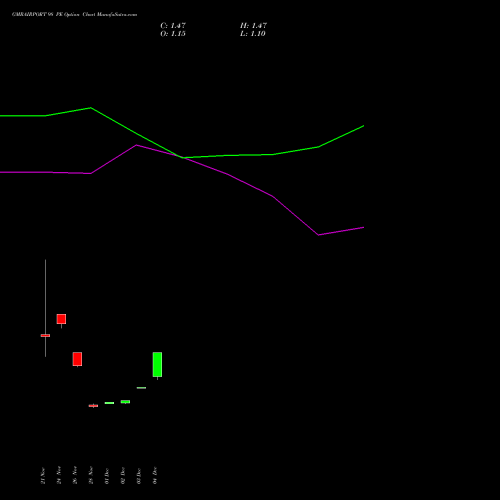Viewport: 500px width, 500px height.
Task: Click the small green candle for 02 Dec
Action: pyautogui.click(x=125, y=402)
